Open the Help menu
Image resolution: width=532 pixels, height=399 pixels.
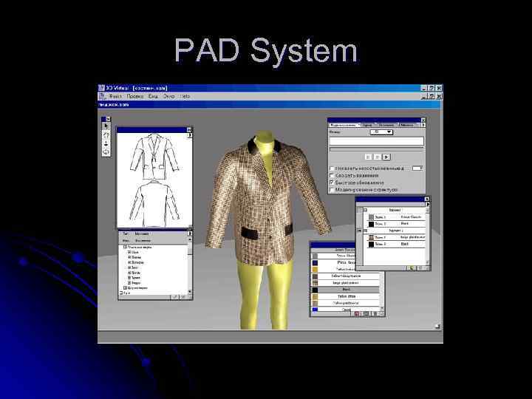click(185, 96)
